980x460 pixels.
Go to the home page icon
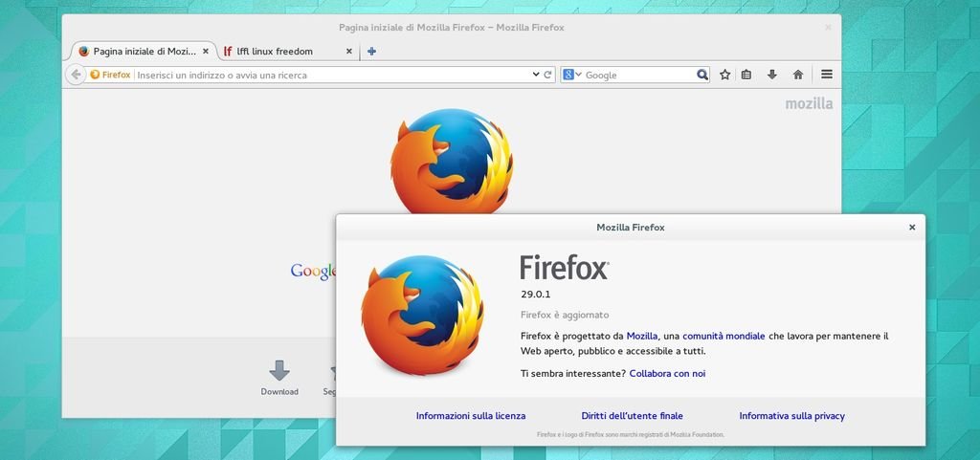coord(798,75)
